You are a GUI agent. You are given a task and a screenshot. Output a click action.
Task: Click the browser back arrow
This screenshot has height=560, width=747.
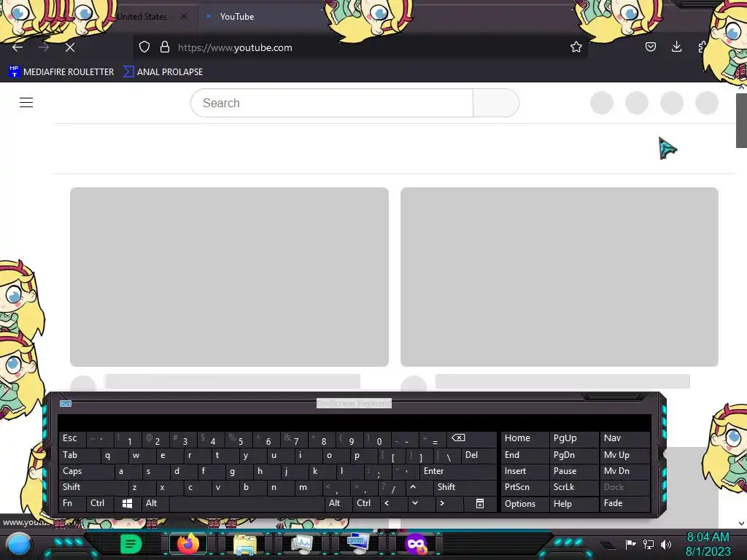(18, 47)
